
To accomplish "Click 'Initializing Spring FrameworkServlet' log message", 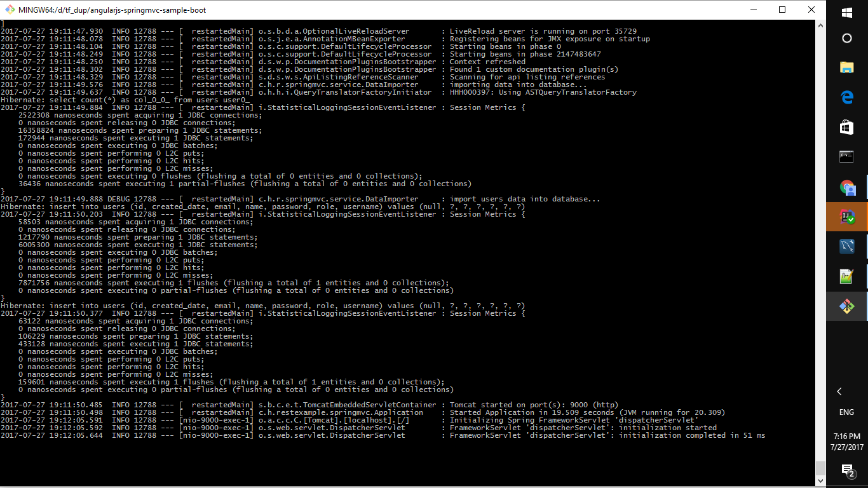I will coord(574,420).
